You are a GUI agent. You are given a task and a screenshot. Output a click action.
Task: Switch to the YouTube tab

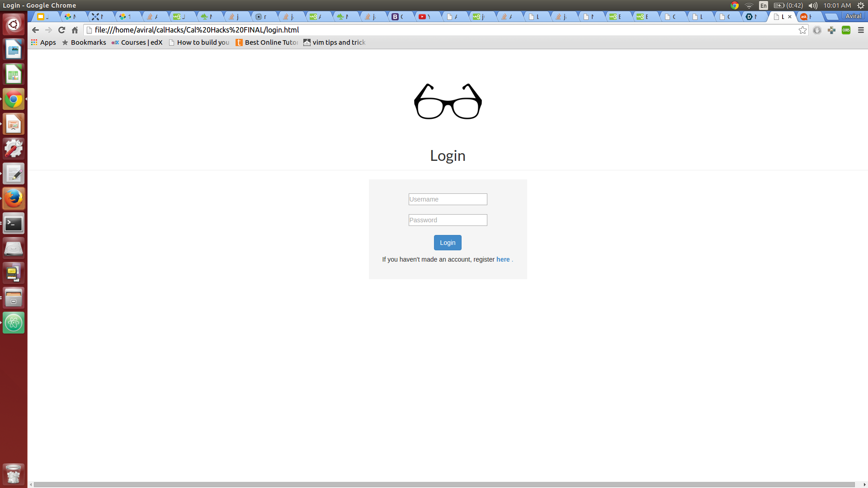click(423, 17)
